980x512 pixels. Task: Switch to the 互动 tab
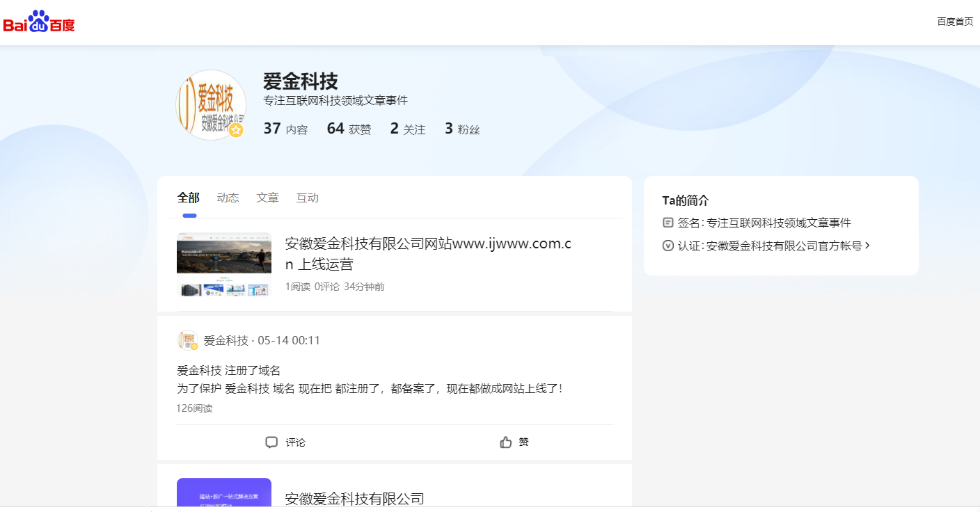click(308, 198)
